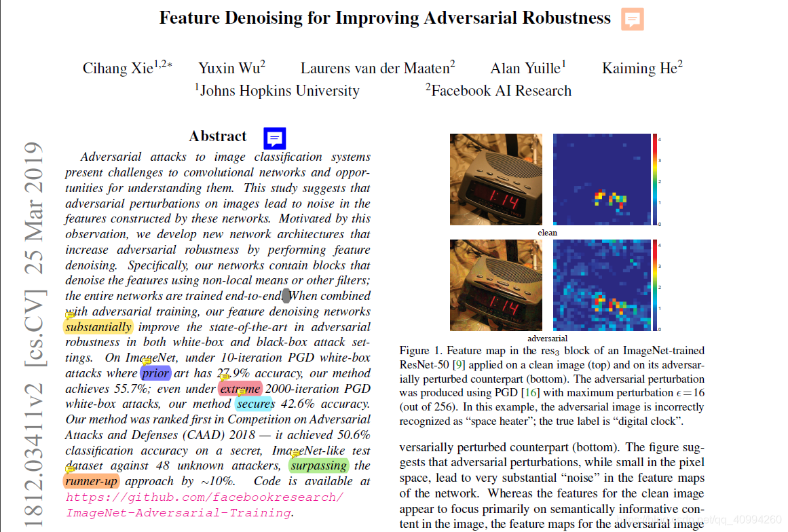The height and width of the screenshot is (532, 788).
Task: Select the green highlight on 'surpassing'
Action: [318, 465]
